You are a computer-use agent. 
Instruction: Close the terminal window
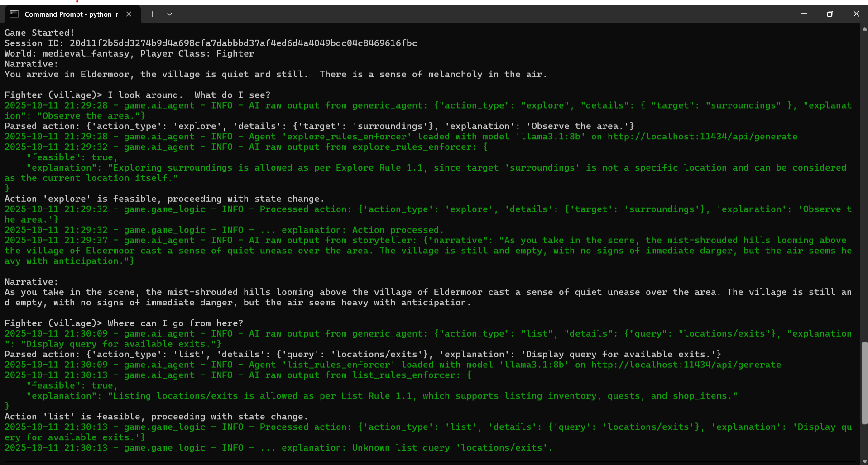[856, 14]
